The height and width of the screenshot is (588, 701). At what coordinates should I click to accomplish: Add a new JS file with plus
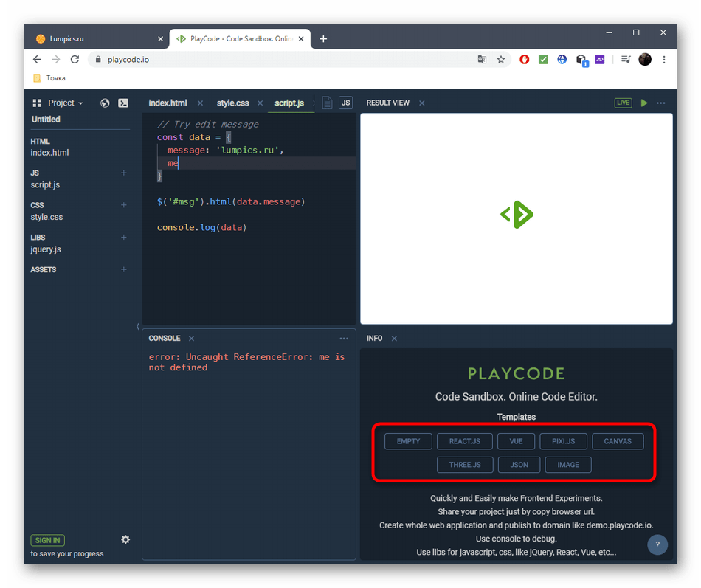[124, 173]
